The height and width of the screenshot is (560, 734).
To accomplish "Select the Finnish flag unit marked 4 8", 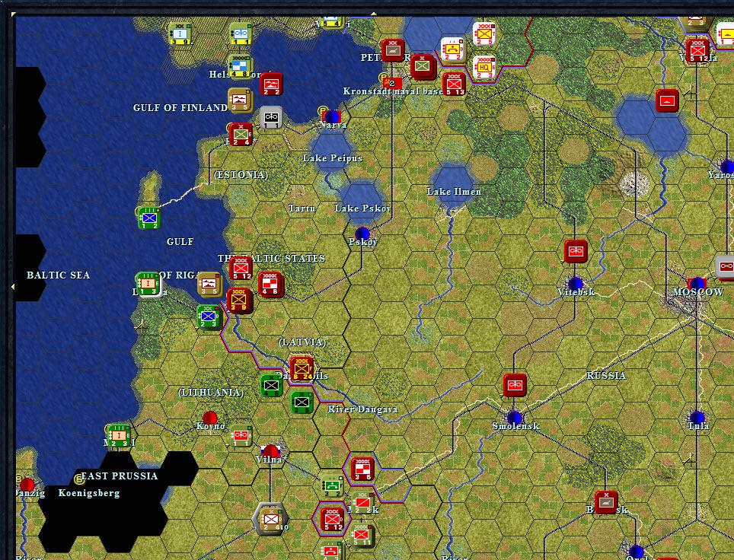I will [x=240, y=66].
